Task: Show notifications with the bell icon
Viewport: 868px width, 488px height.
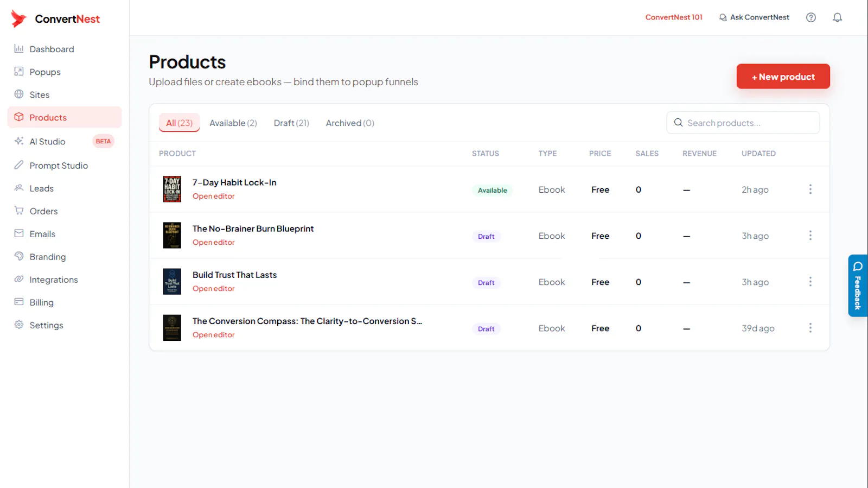Action: coord(838,17)
